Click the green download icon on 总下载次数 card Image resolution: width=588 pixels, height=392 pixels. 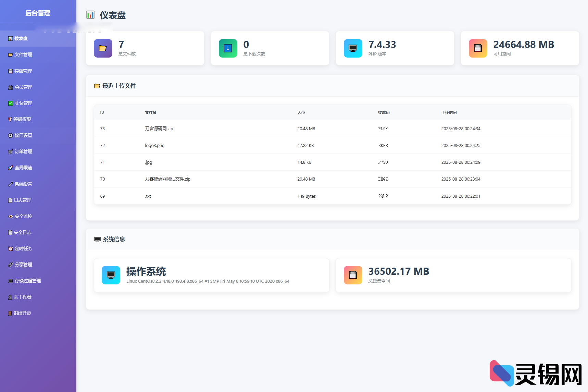tap(228, 48)
